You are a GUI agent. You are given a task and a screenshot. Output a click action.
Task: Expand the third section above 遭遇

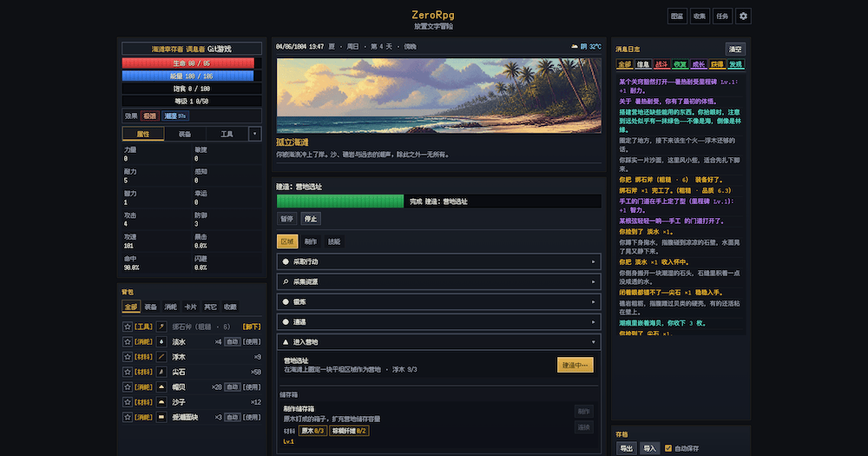click(439, 302)
